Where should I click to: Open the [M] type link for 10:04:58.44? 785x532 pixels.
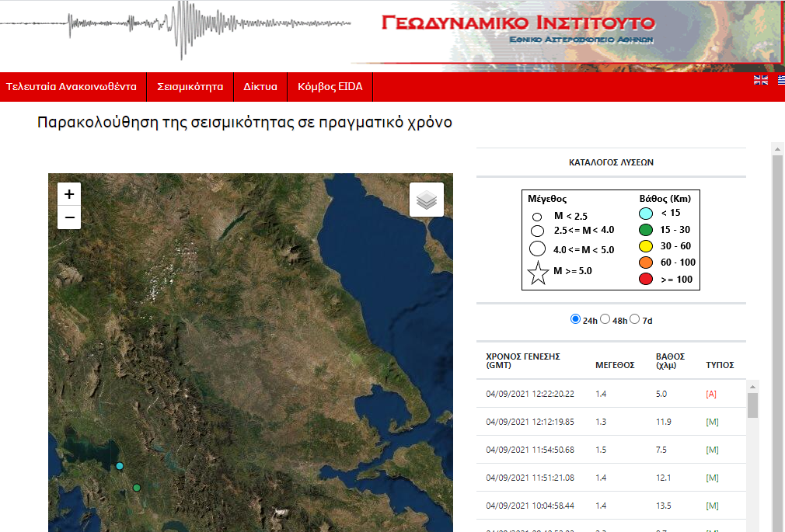(712, 506)
